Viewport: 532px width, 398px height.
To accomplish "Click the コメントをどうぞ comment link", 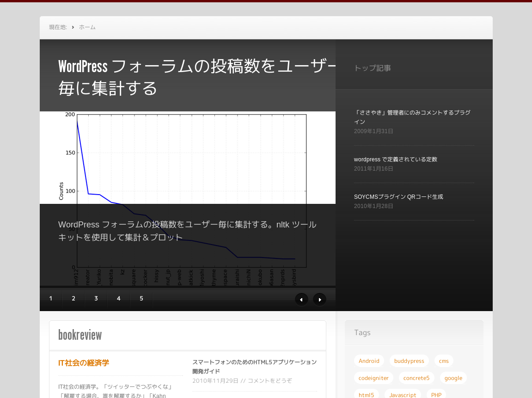I will [270, 381].
